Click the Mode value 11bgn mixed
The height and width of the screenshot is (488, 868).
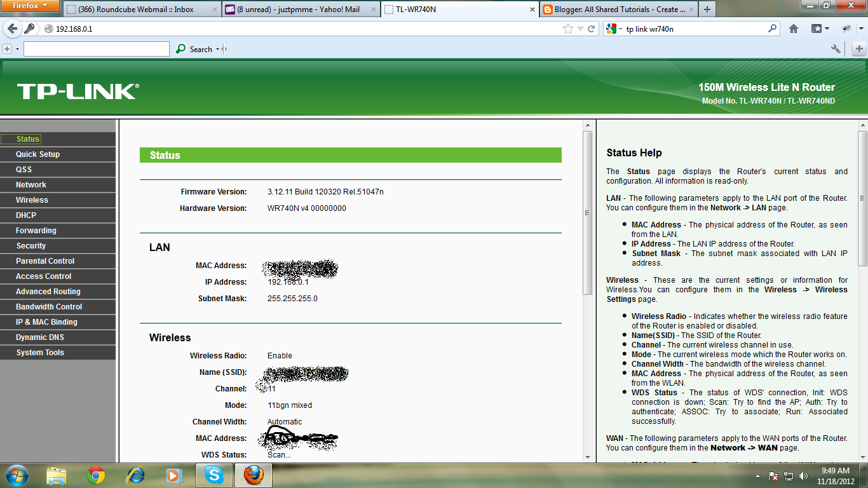290,405
